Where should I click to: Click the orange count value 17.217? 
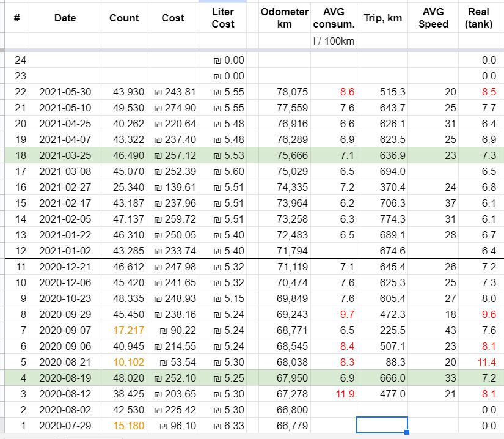pos(128,330)
